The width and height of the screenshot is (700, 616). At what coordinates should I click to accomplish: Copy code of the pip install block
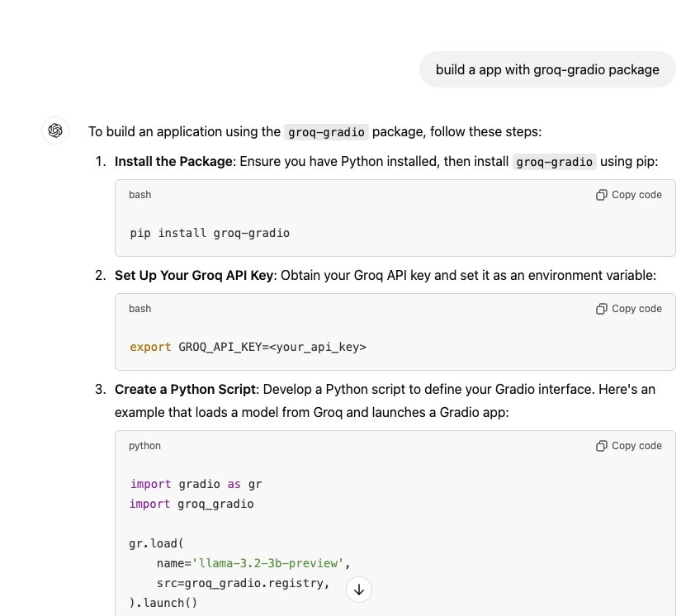click(628, 195)
